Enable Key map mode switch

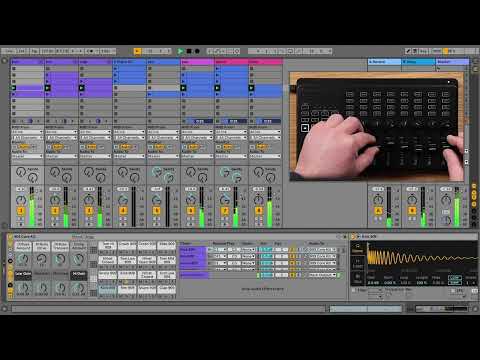[x=423, y=51]
